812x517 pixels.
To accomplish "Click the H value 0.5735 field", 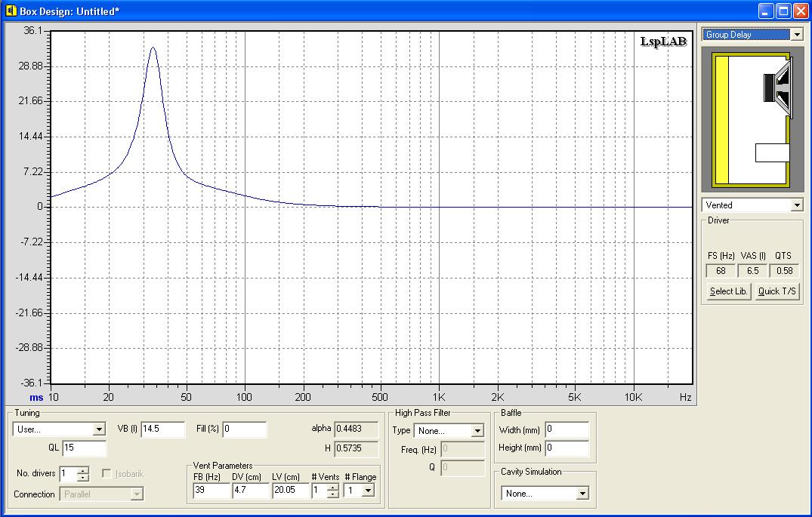I will (x=357, y=448).
